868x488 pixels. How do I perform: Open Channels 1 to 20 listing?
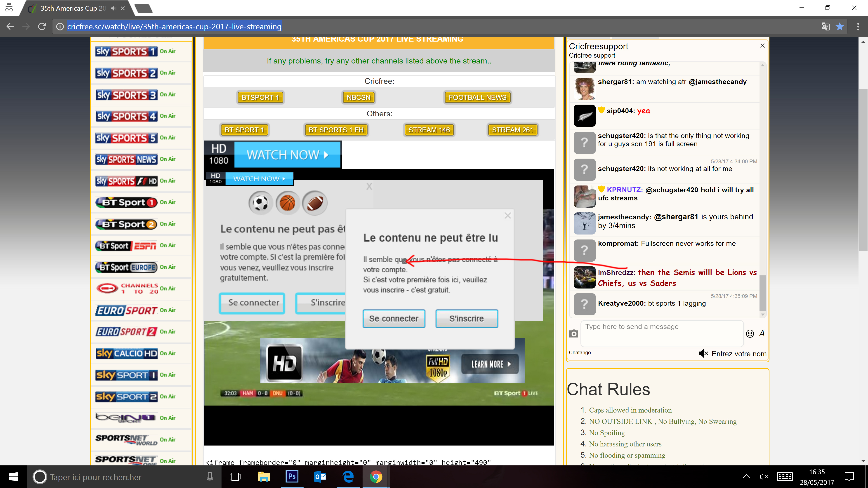pyautogui.click(x=126, y=289)
